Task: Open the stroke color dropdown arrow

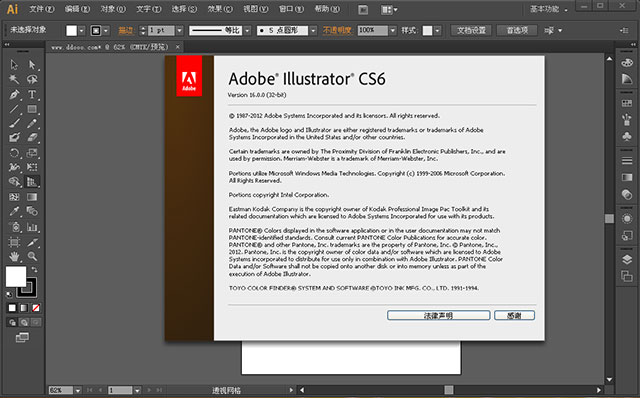Action: click(x=106, y=30)
